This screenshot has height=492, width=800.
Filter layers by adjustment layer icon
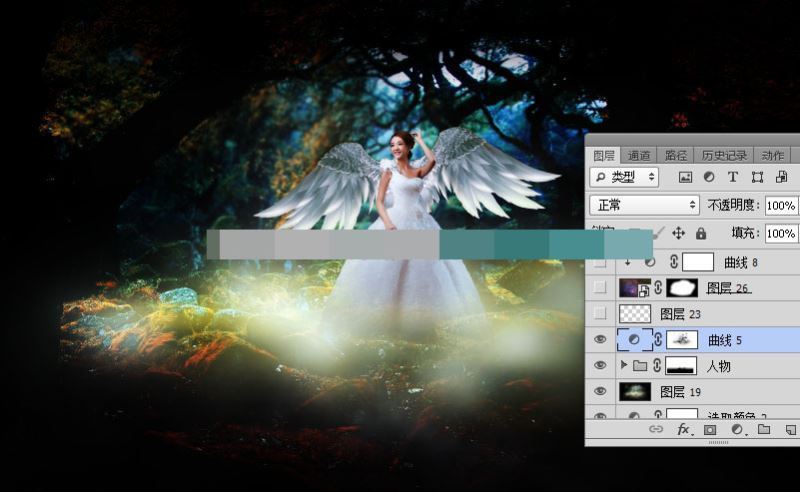point(709,177)
